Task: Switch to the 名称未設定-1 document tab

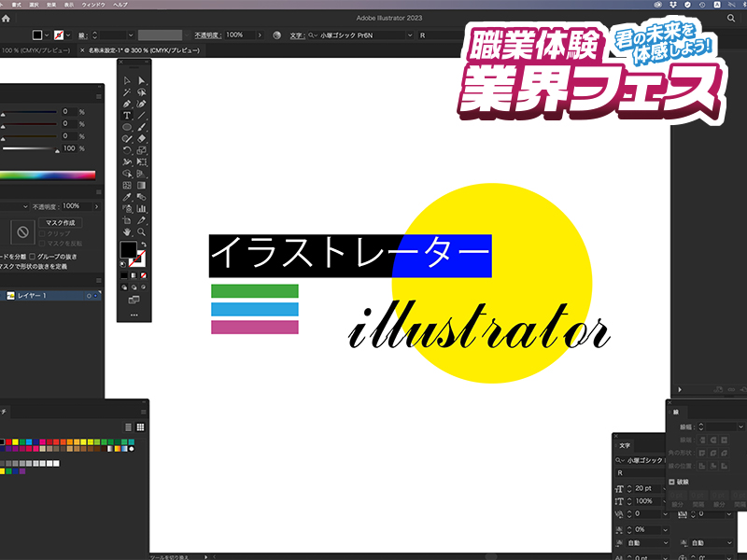Action: 144,50
